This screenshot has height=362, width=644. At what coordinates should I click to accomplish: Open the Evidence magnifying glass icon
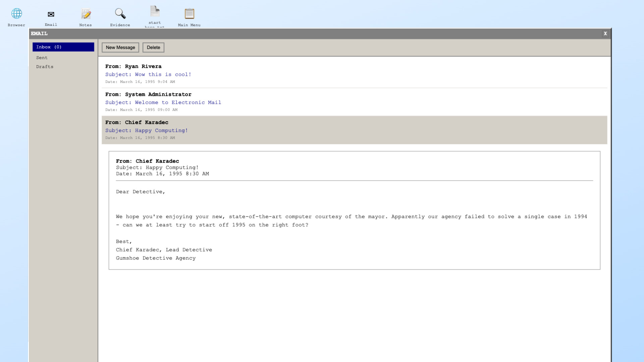(120, 14)
